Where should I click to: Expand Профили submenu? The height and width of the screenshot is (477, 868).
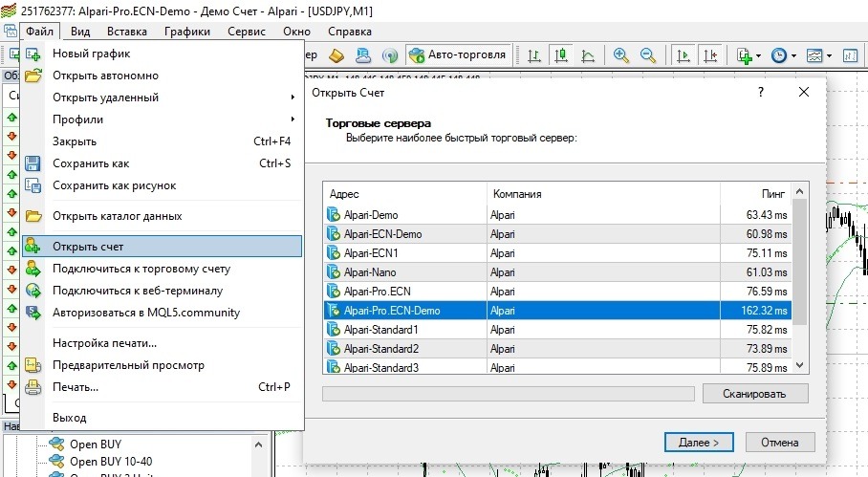(x=163, y=119)
